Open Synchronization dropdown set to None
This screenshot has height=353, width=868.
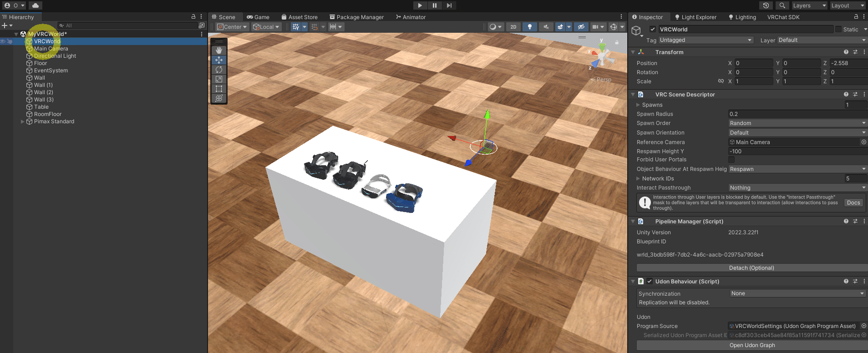click(797, 293)
